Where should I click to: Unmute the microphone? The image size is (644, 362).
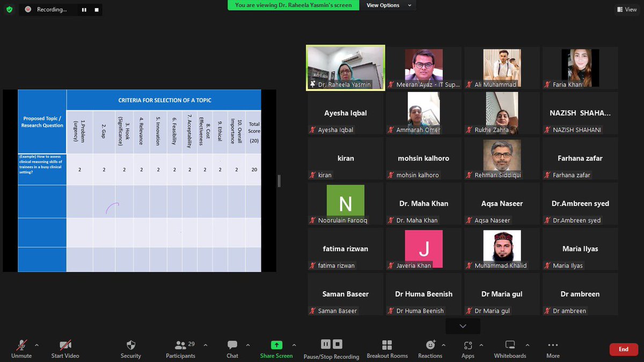21,349
